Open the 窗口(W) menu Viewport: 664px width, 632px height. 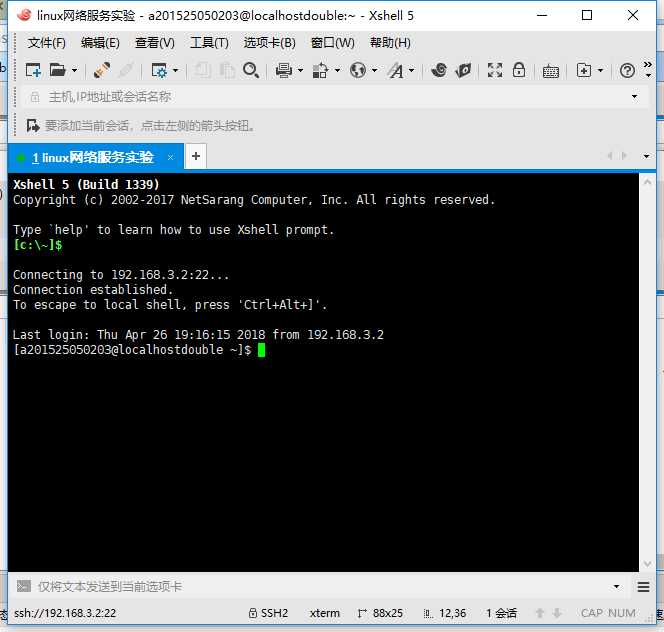tap(332, 43)
